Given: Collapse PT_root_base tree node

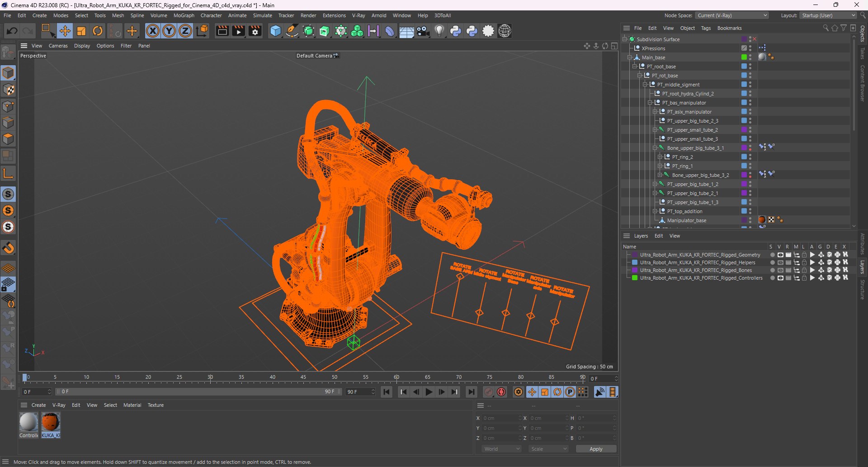Looking at the screenshot, I should coord(635,67).
